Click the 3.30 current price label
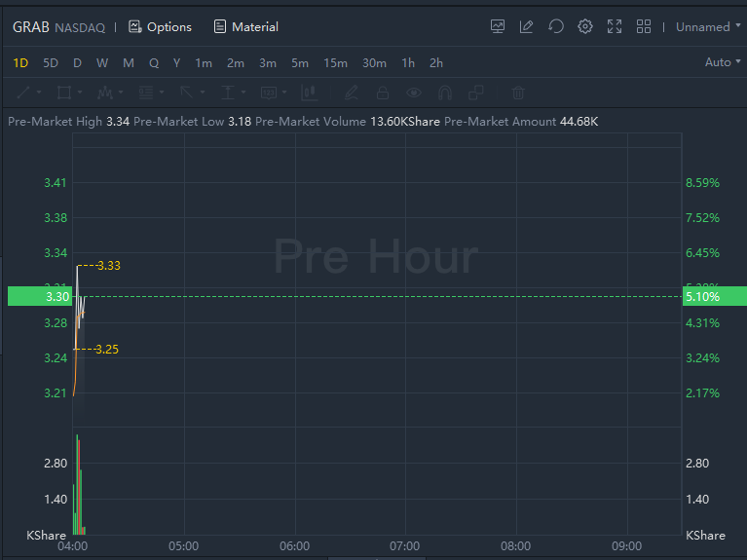The image size is (747, 560). pos(40,296)
